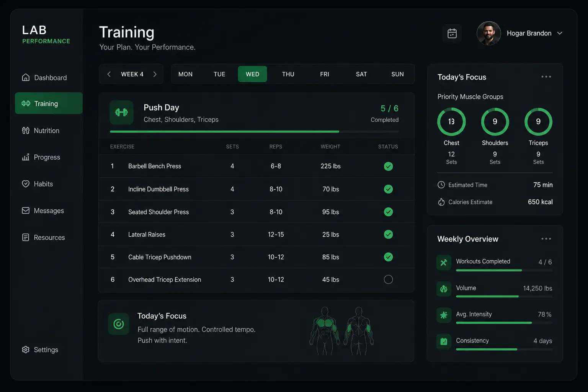Click the Today's Focus target icon
Viewport: 588px width, 392px height.
(119, 324)
